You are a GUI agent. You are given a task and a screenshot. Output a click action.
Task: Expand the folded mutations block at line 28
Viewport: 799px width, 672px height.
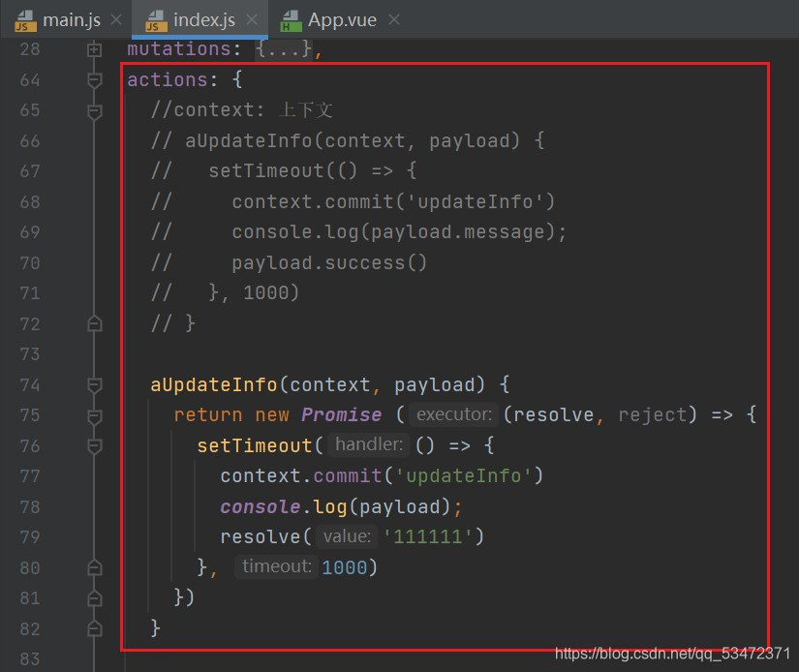click(x=94, y=49)
